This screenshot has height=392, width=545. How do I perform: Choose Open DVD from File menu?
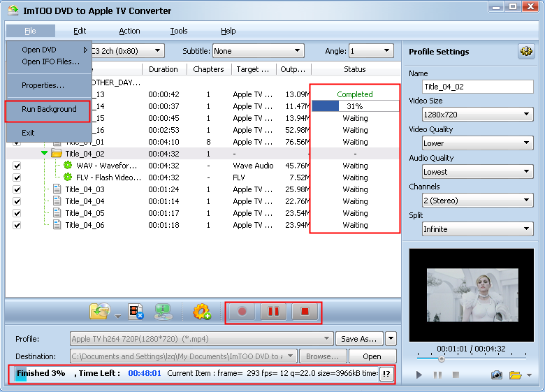point(49,50)
